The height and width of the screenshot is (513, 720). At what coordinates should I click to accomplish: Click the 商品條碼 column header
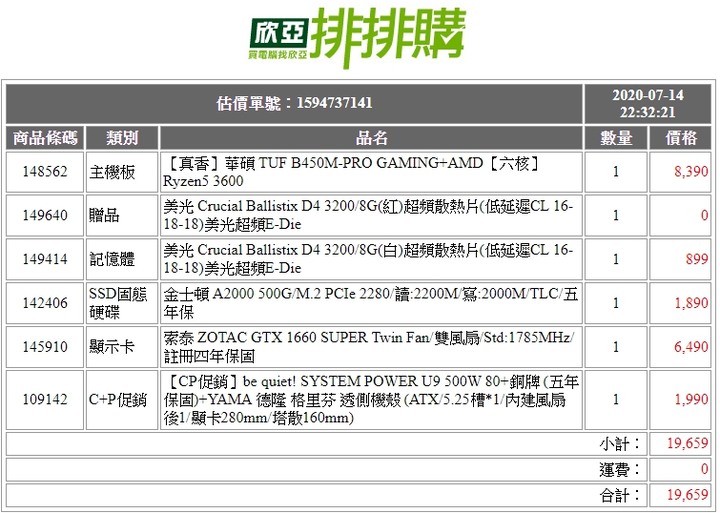[45, 138]
